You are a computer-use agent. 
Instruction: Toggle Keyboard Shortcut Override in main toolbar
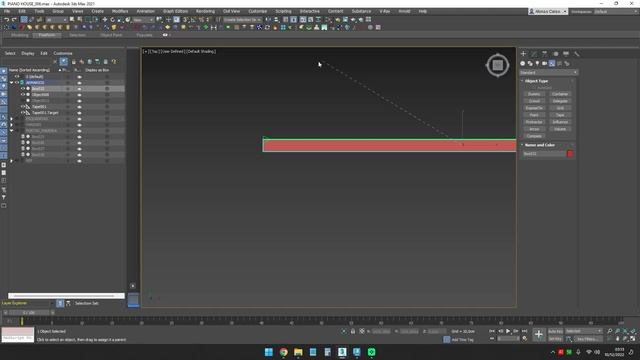[x=176, y=19]
